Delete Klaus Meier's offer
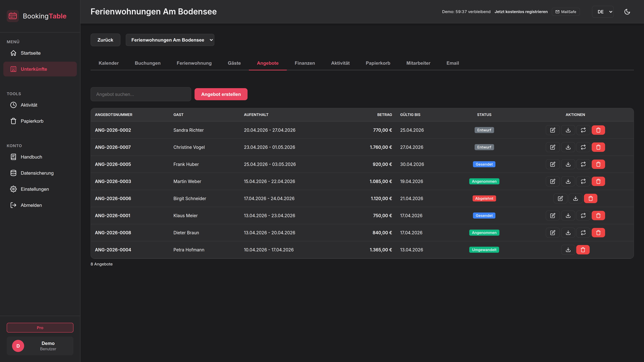Image resolution: width=644 pixels, height=362 pixels. (x=598, y=216)
